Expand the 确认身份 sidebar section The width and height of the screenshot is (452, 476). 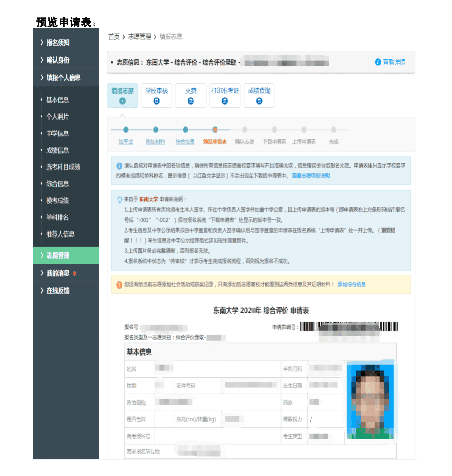58,60
